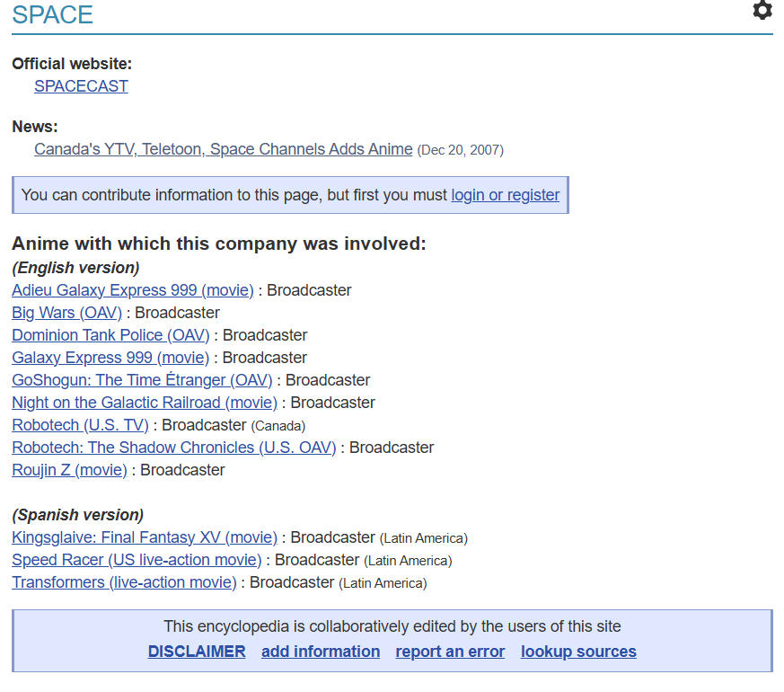784x692 pixels.
Task: Visit the Roujin Z (movie) entry
Action: (x=69, y=470)
